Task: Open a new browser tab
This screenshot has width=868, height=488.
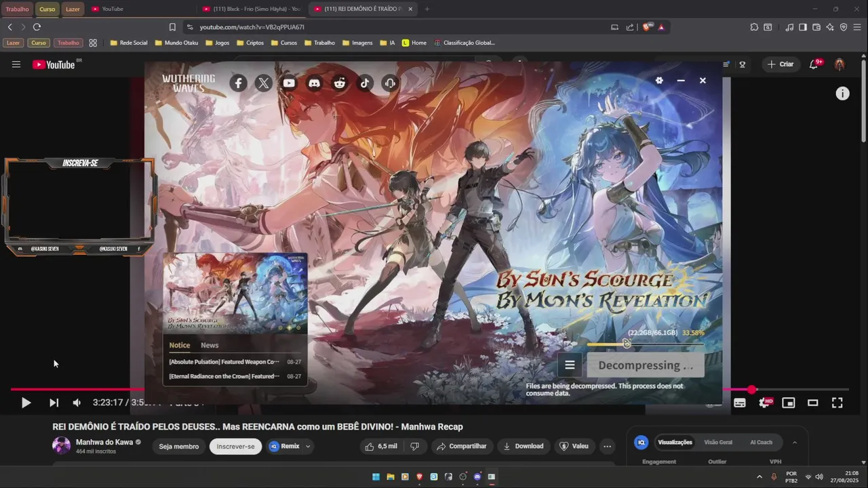Action: (427, 9)
